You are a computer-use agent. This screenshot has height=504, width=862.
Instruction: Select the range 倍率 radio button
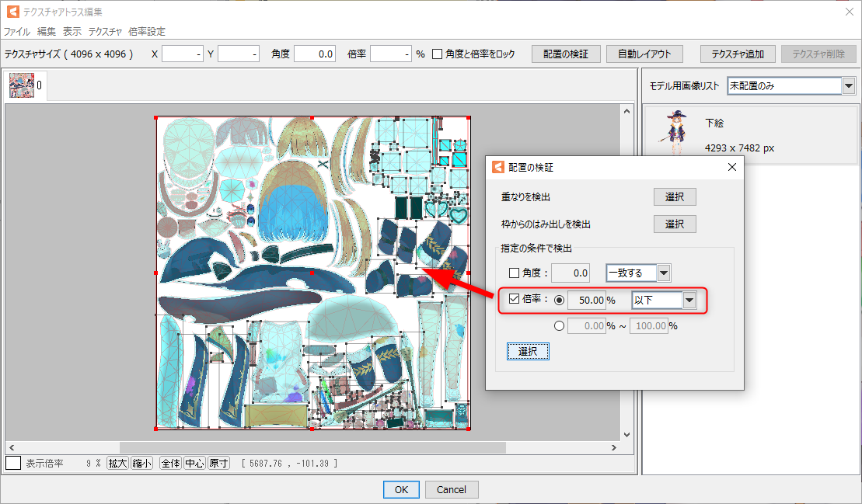click(559, 326)
